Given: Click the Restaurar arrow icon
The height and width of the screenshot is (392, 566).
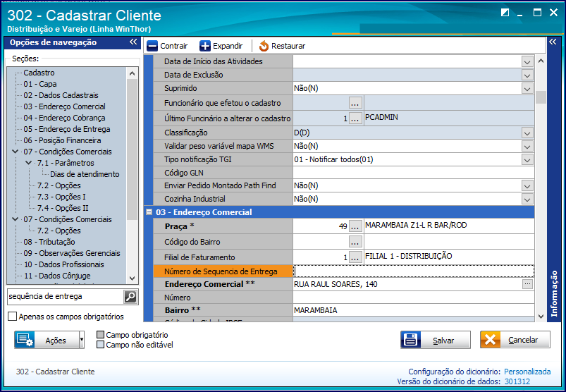Looking at the screenshot, I should coord(264,47).
